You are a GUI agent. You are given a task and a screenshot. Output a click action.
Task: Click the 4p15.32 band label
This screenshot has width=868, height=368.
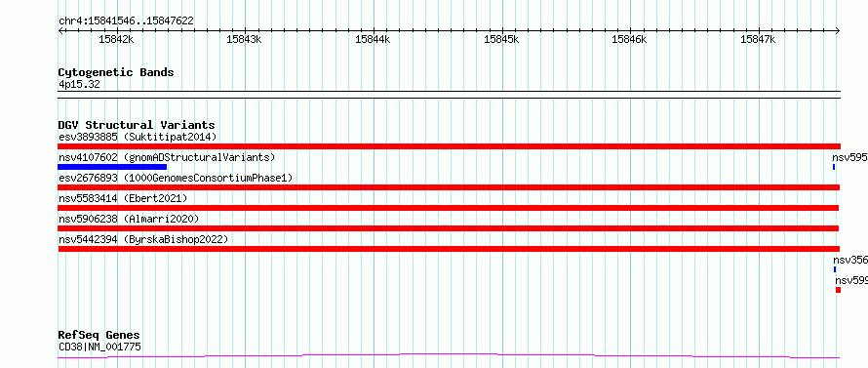point(79,85)
